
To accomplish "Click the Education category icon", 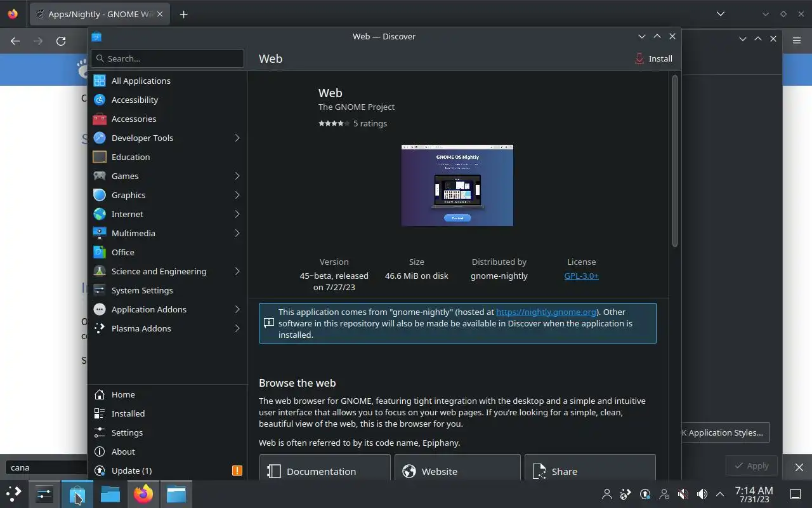I will click(99, 157).
